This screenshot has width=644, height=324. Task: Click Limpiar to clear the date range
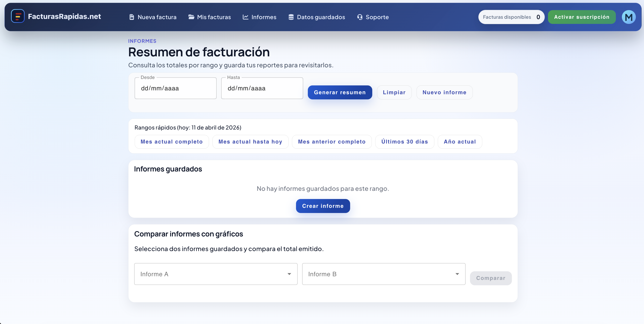pos(394,92)
